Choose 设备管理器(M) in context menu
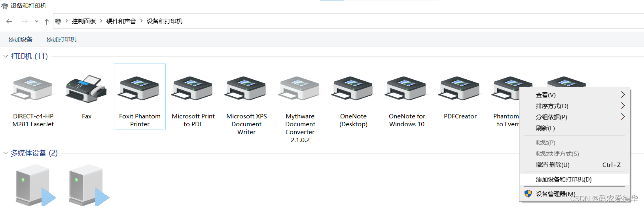The width and height of the screenshot is (644, 206). point(574,194)
